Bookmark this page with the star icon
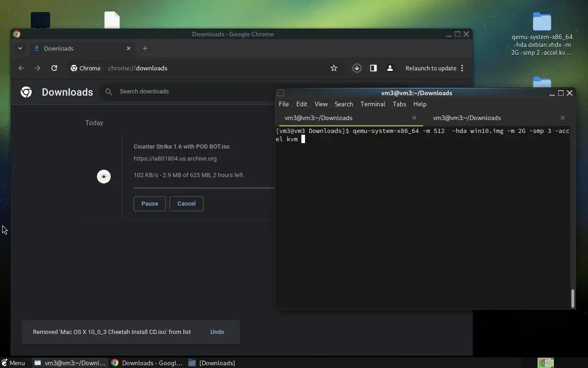This screenshot has width=588, height=368. click(334, 68)
